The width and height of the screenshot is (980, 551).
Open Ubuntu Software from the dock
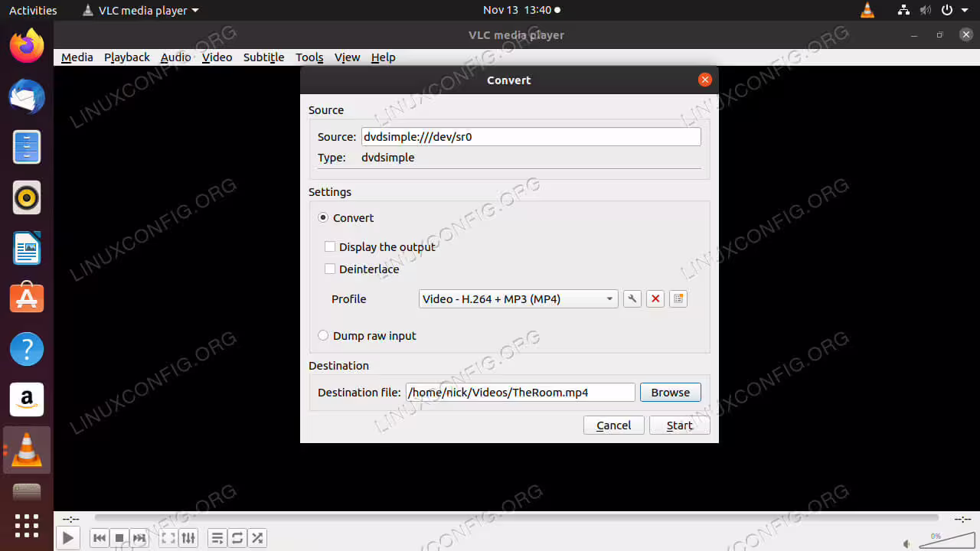tap(27, 298)
